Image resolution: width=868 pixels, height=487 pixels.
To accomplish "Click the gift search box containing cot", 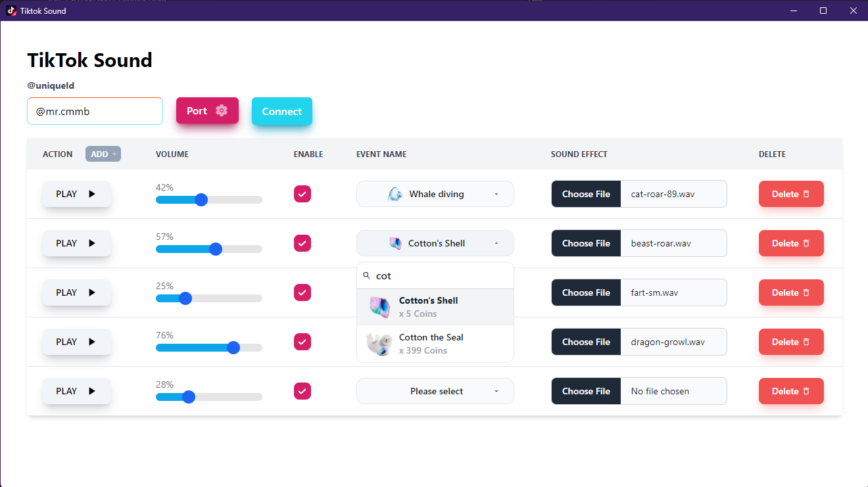I will pos(435,275).
